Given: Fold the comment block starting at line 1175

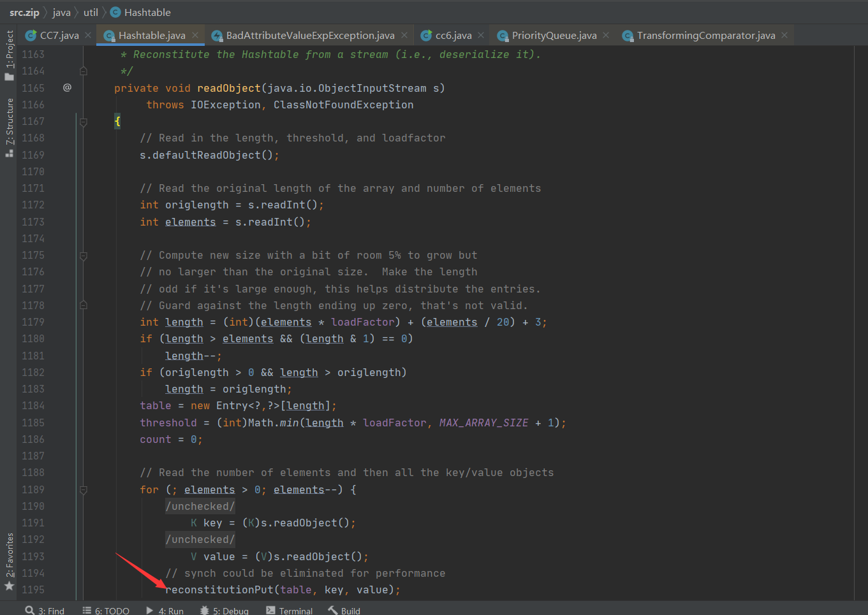Looking at the screenshot, I should [83, 256].
